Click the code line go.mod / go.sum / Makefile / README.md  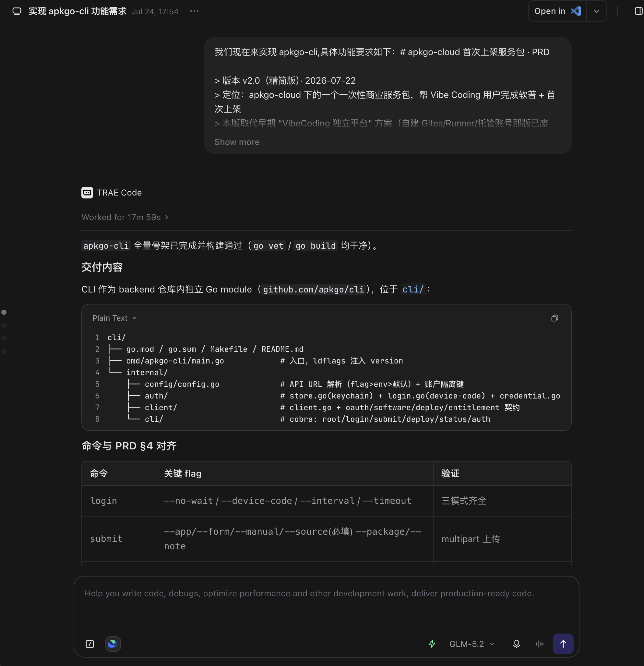pyautogui.click(x=215, y=349)
